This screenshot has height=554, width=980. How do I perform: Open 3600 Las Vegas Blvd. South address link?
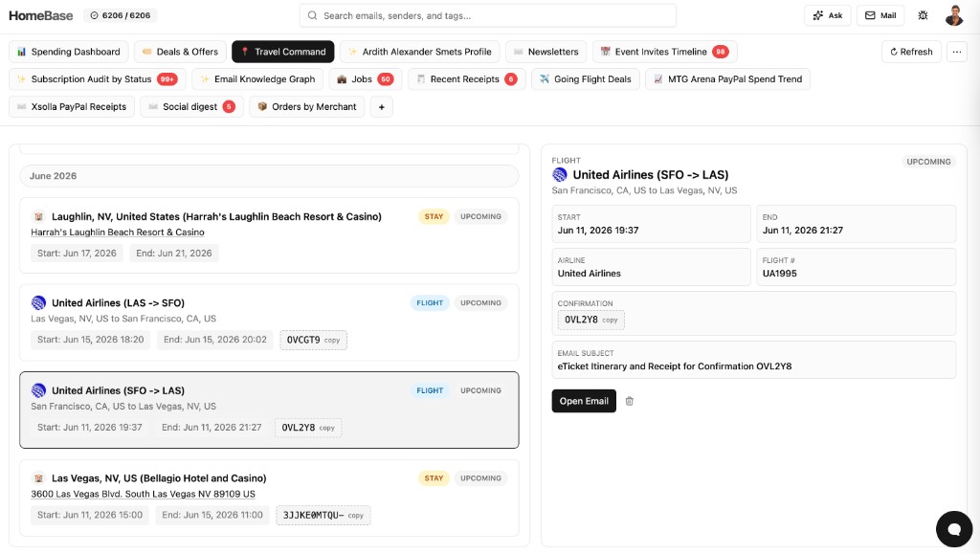coord(144,494)
